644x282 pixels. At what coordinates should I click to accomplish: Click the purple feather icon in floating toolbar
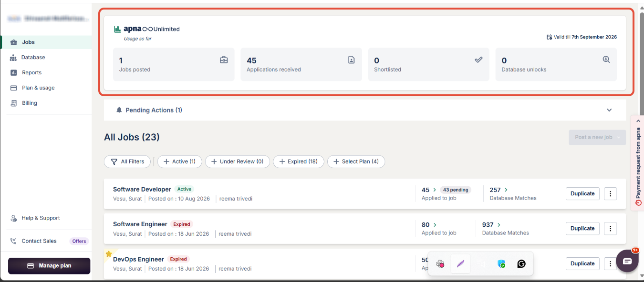460,263
